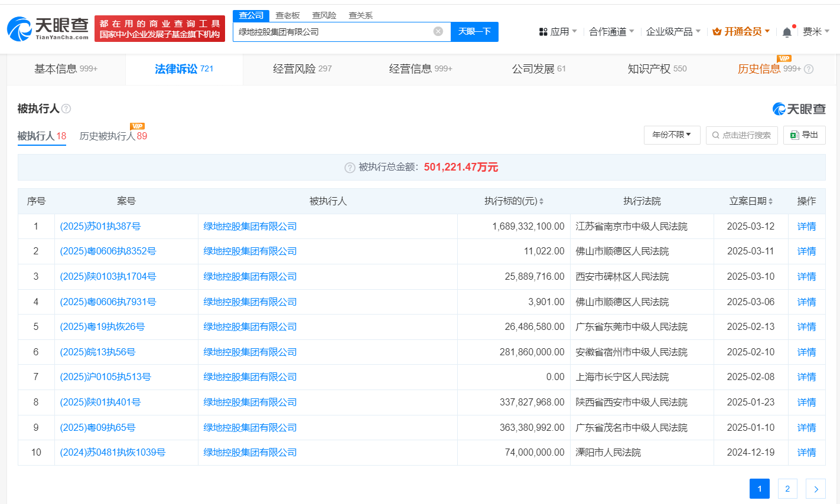Click help icon next to 被执行人 heading

66,109
